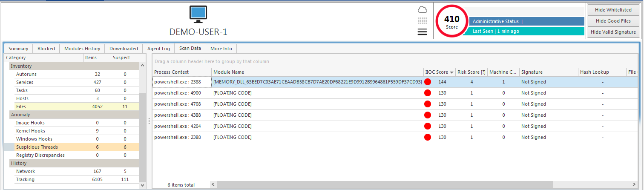Viewport: 644px width, 190px height.
Task: Click the Category column header
Action: [43, 58]
